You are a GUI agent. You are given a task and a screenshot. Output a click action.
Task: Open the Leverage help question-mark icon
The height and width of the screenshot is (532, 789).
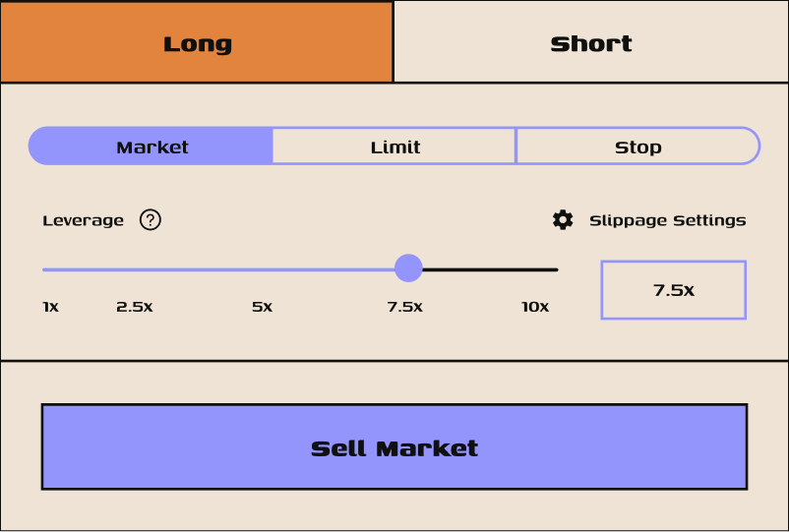[x=150, y=220]
